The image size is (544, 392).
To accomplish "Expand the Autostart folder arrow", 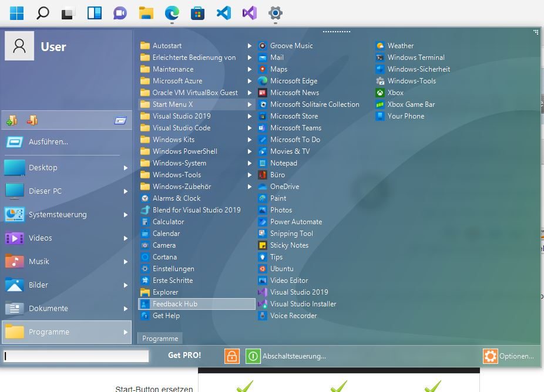I will coord(250,46).
